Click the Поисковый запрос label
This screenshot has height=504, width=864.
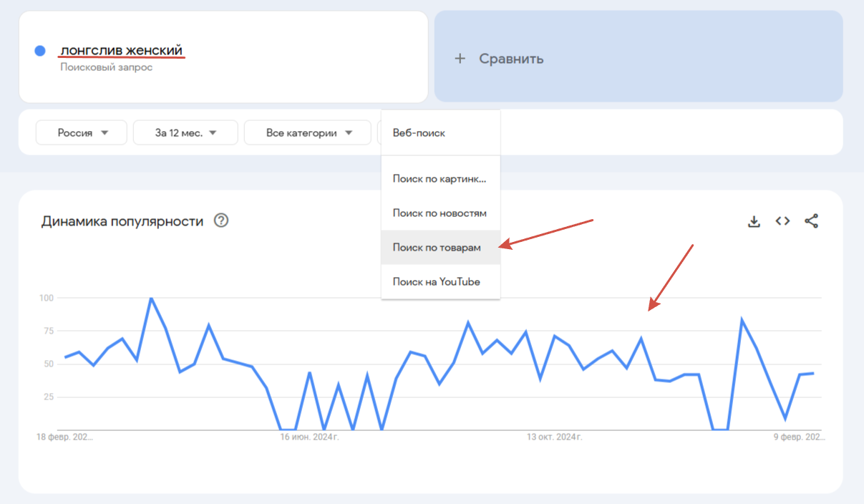click(x=106, y=67)
